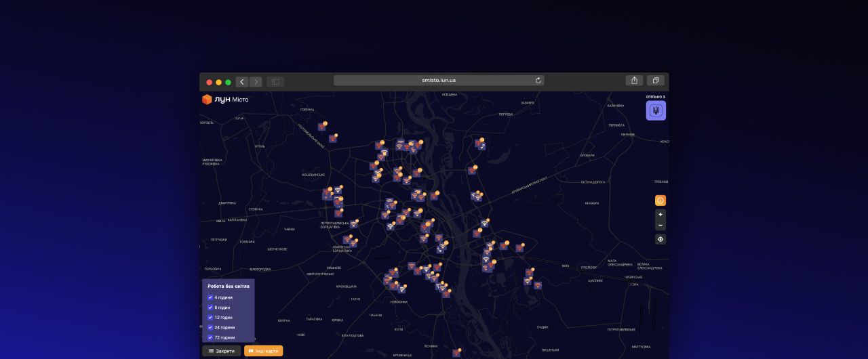Click the map marker near Петропавлівська Борщагівка
The height and width of the screenshot is (359, 868).
353,224
